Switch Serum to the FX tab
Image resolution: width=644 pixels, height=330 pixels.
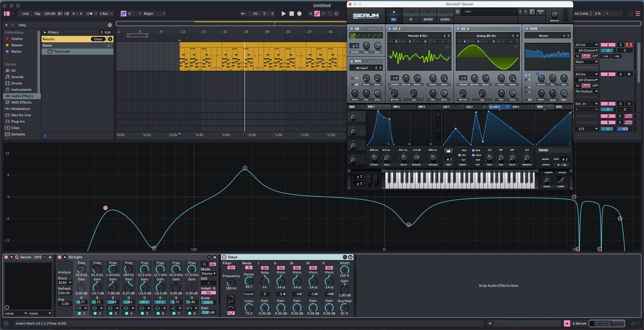[411, 16]
